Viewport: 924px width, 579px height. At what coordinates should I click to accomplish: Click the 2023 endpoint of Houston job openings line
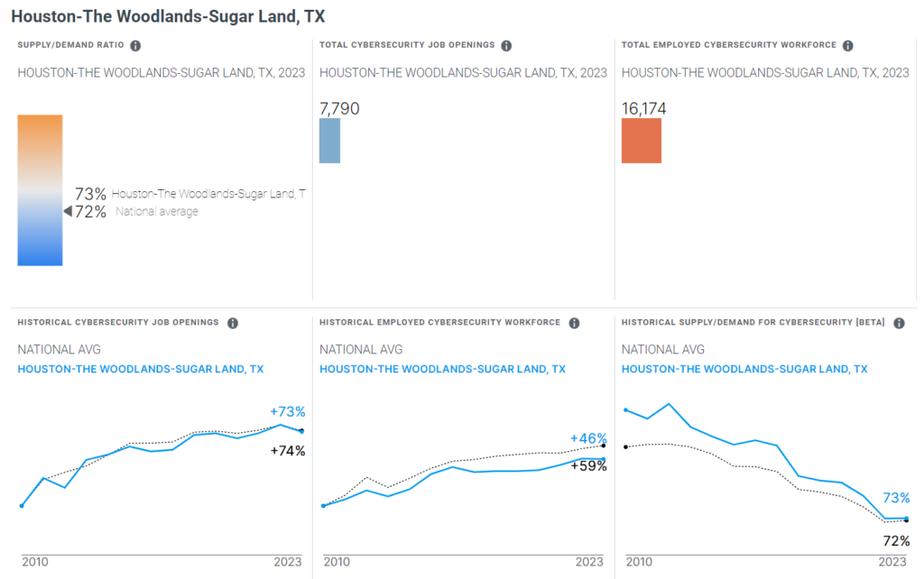pyautogui.click(x=300, y=431)
